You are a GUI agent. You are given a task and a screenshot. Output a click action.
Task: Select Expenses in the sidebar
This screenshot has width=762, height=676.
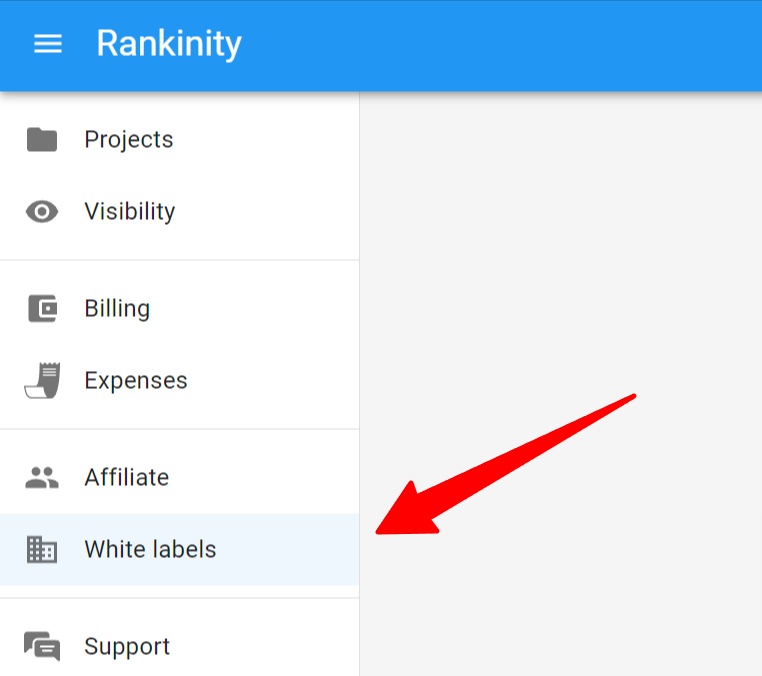(179, 380)
